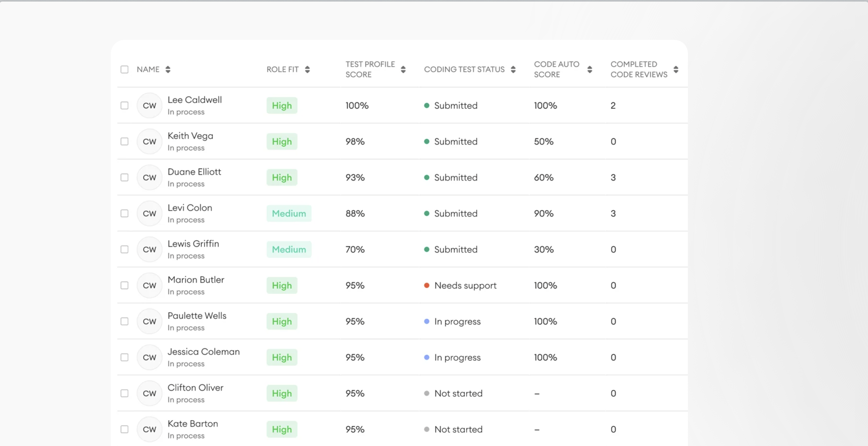Click the ROLE FIT column header label
Image resolution: width=868 pixels, height=446 pixels.
coord(282,69)
